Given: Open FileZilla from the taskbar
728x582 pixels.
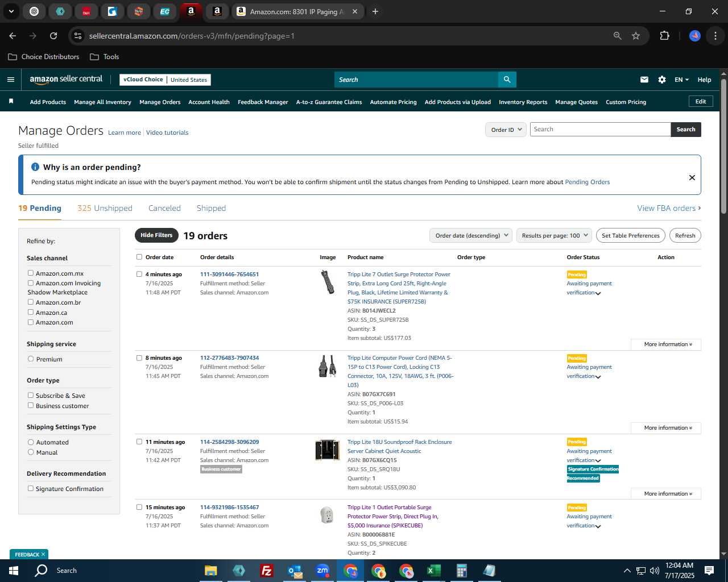Looking at the screenshot, I should pos(267,571).
